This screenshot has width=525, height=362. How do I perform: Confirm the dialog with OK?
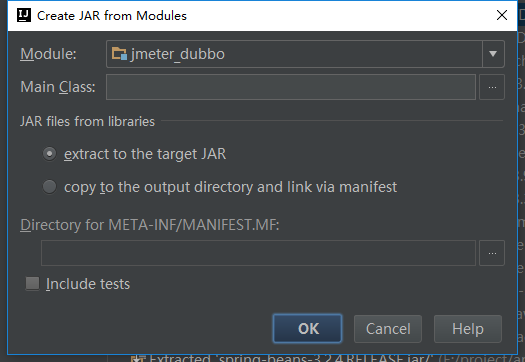point(307,329)
